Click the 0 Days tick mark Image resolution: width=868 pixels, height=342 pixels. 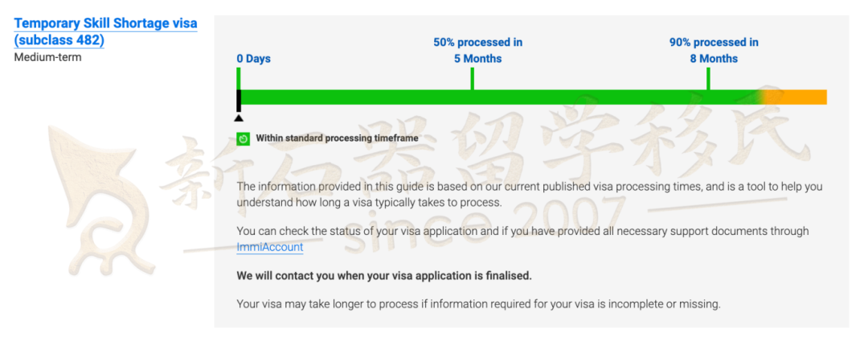(x=239, y=79)
